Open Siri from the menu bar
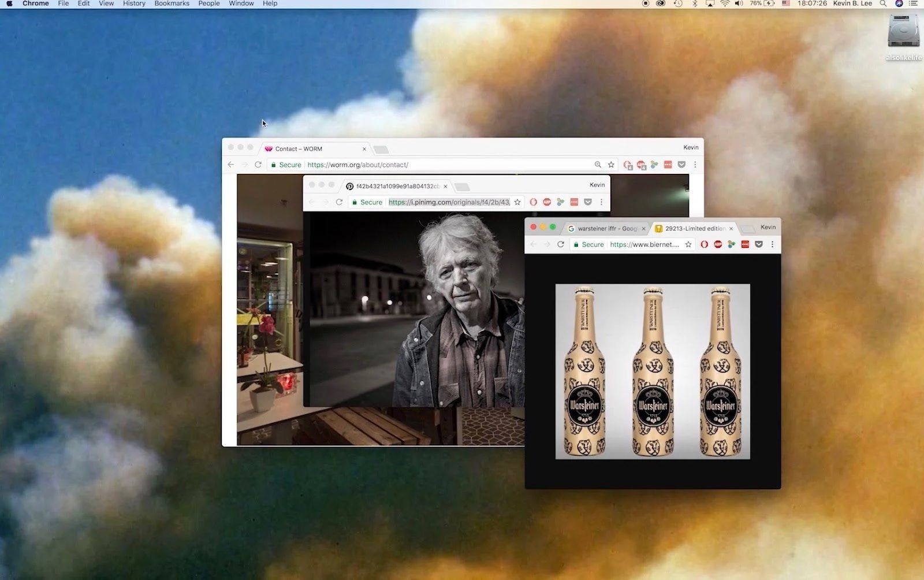 point(899,3)
